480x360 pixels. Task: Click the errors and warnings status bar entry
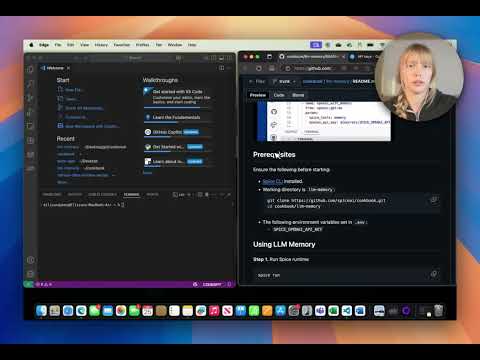pyautogui.click(x=44, y=284)
